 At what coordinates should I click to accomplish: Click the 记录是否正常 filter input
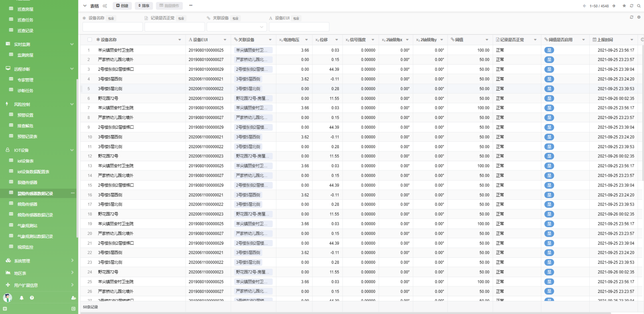pyautogui.click(x=175, y=27)
